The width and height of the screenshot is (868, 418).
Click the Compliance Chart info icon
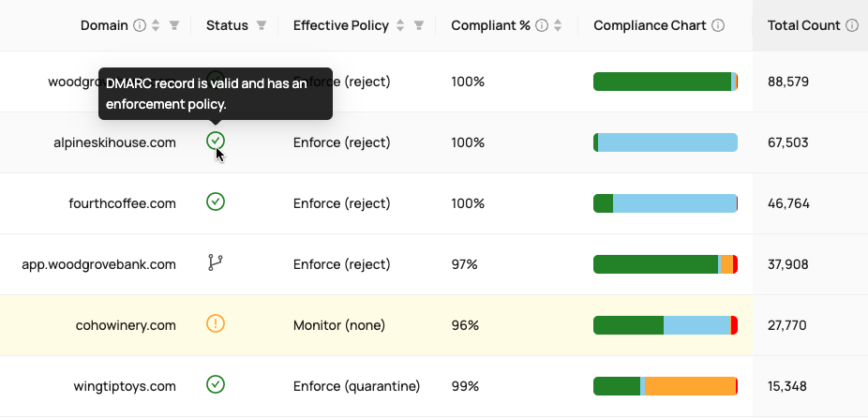718,25
